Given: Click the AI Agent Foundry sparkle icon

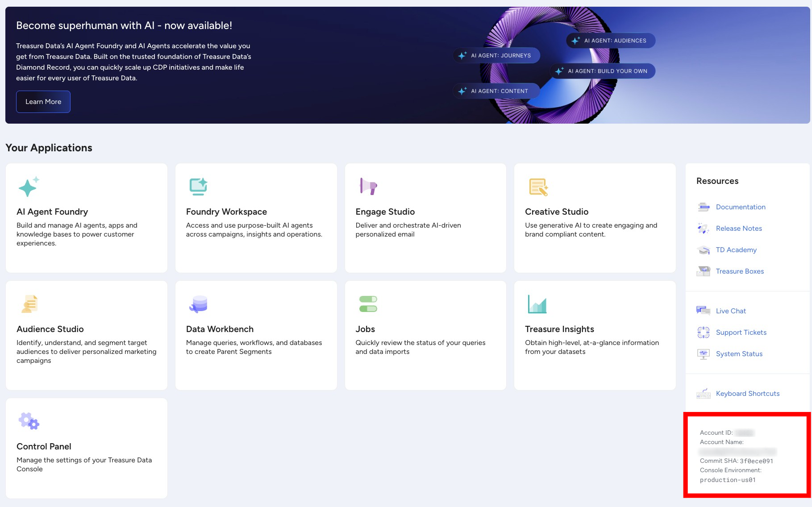Looking at the screenshot, I should [x=29, y=187].
